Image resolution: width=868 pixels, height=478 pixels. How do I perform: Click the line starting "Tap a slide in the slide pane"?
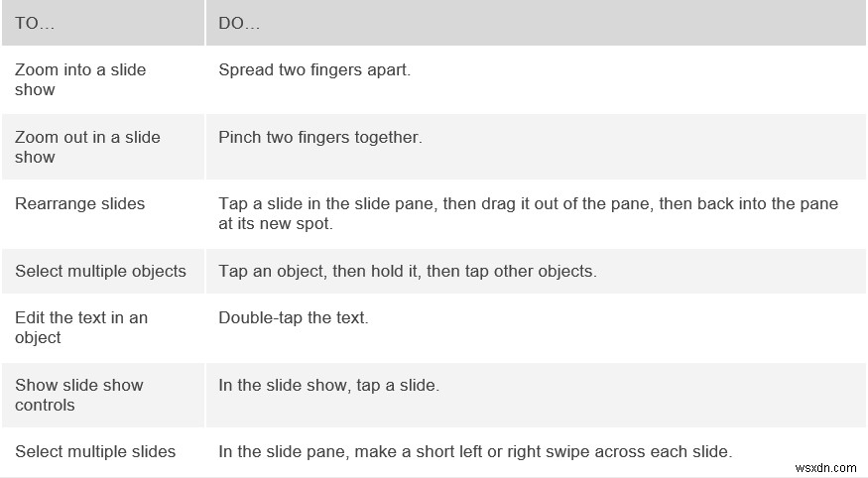tap(528, 203)
